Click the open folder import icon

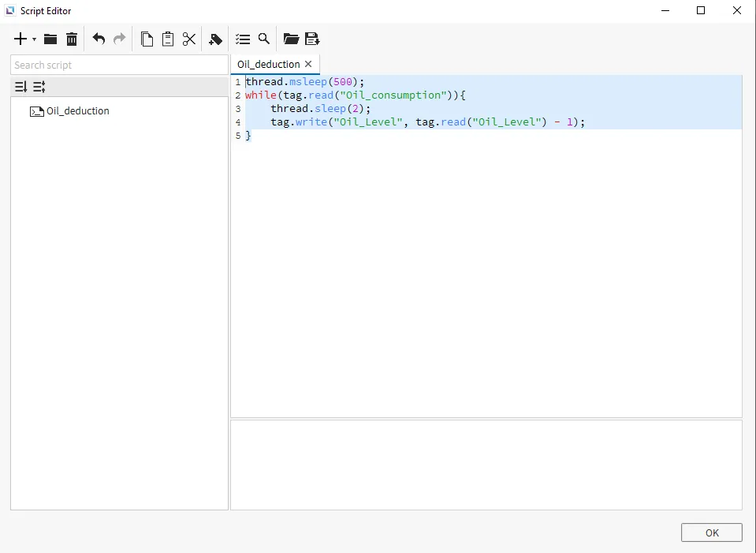[291, 39]
